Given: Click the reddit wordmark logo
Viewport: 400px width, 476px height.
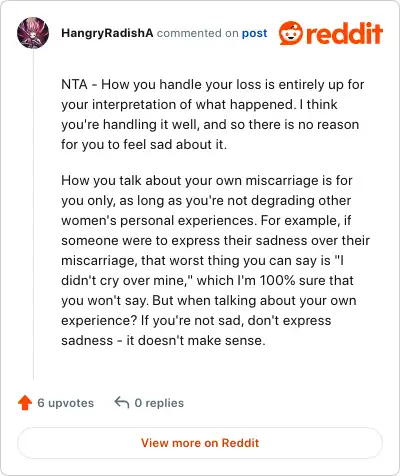Looking at the screenshot, I should click(x=344, y=33).
